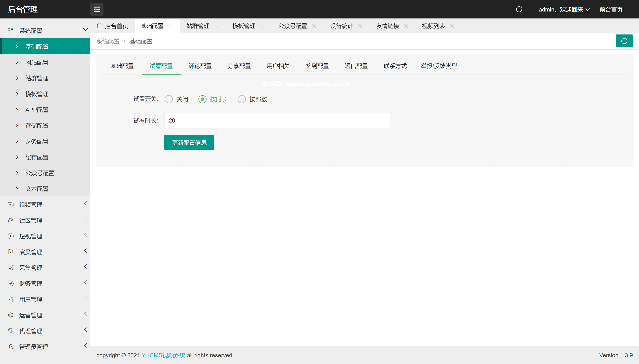Select the 按时长 radio button

(202, 99)
